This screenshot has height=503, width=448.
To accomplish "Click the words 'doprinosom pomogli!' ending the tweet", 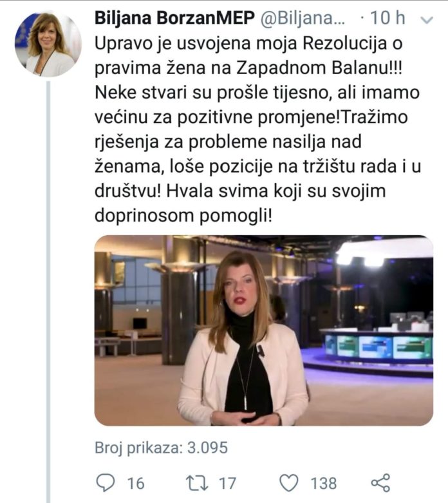I will [x=183, y=216].
